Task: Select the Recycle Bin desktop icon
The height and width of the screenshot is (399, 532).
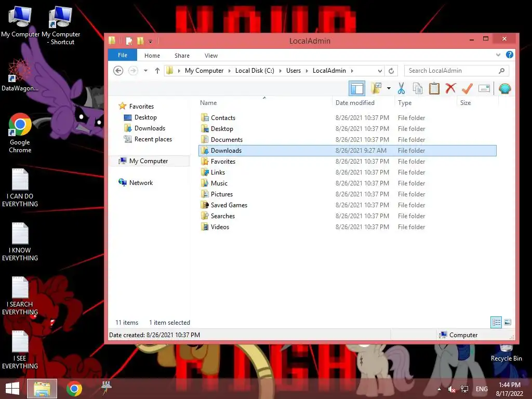Action: tap(506, 353)
